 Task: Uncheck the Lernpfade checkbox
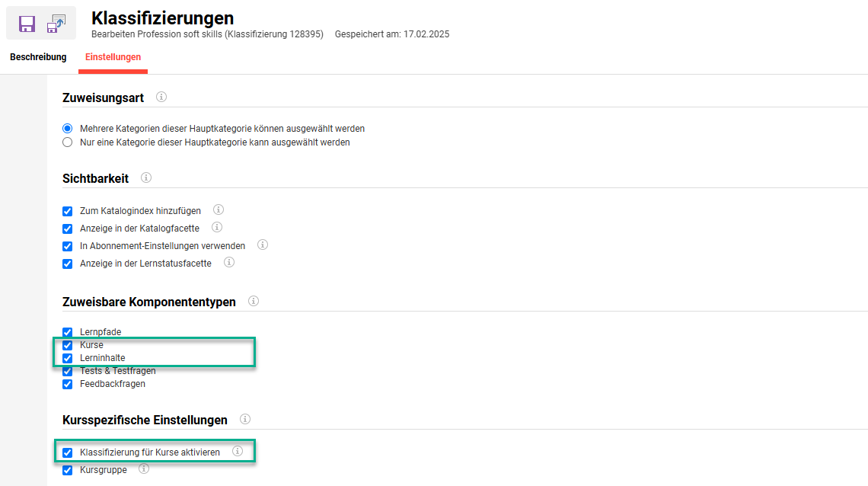pos(67,331)
